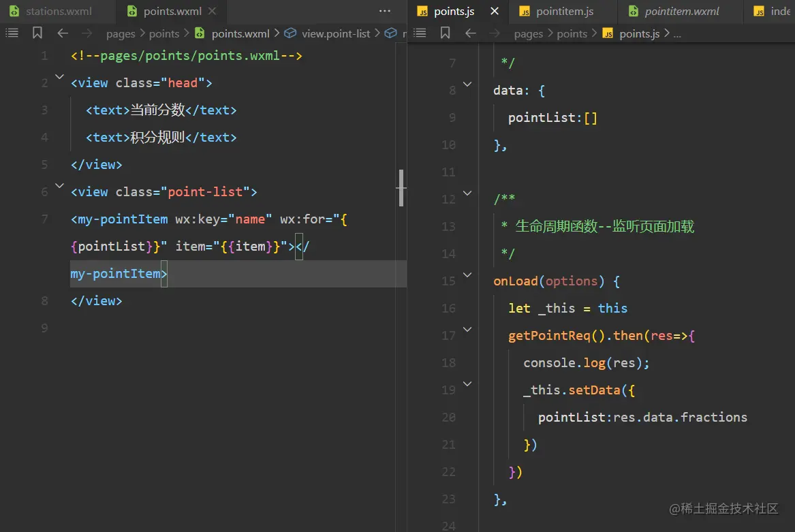The height and width of the screenshot is (532, 795).
Task: Click the console.log(res) line
Action: [x=586, y=363]
